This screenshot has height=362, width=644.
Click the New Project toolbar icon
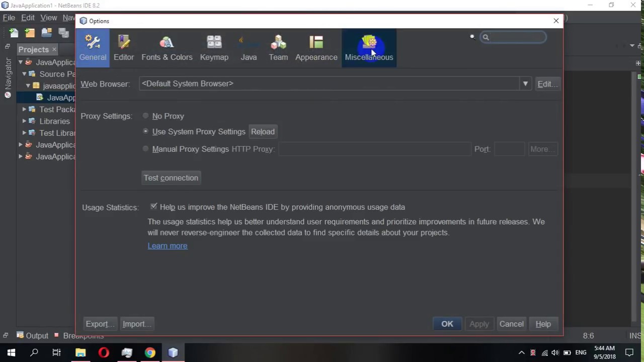click(30, 33)
